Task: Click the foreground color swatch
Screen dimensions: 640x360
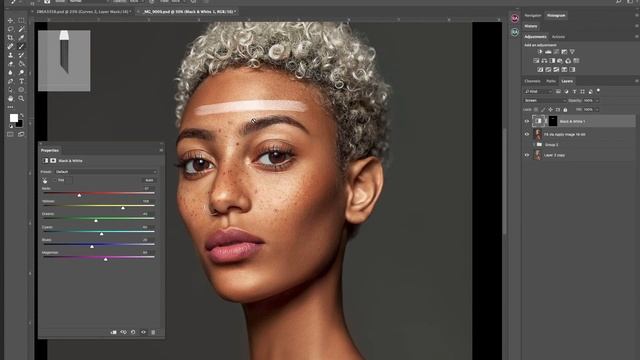Action: pyautogui.click(x=13, y=118)
